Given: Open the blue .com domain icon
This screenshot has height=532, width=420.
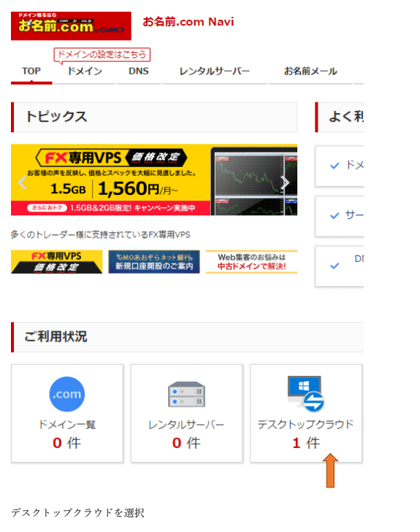Looking at the screenshot, I should 67,394.
